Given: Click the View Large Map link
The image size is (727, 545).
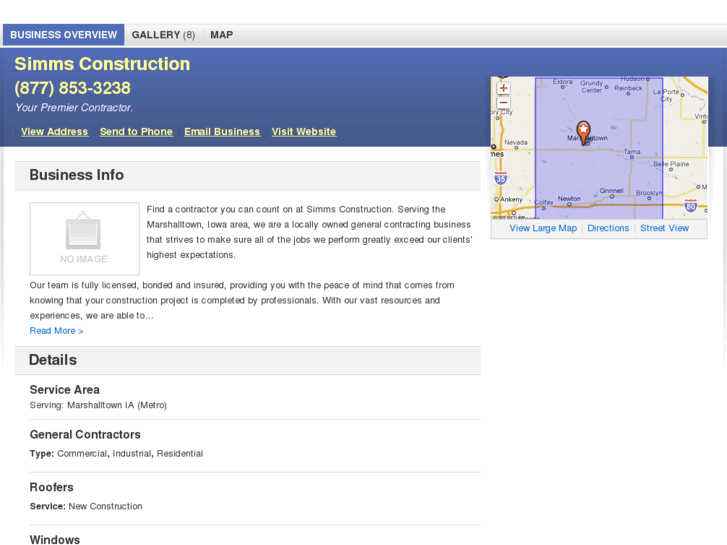Looking at the screenshot, I should (543, 228).
